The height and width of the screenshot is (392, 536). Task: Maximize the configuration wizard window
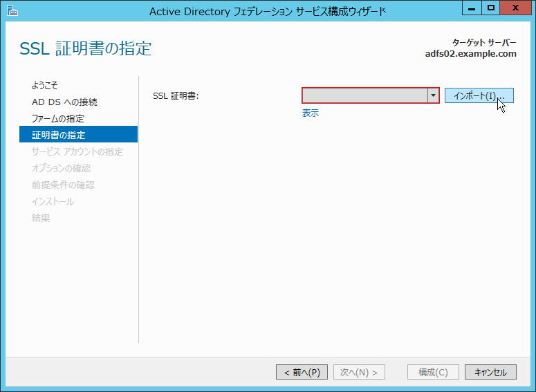[x=491, y=8]
